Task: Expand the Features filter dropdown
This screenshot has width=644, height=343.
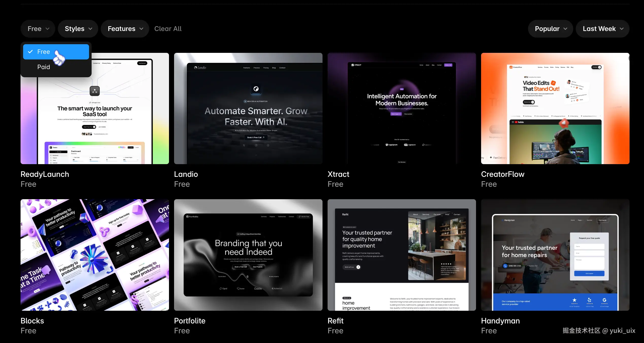Action: click(x=125, y=29)
